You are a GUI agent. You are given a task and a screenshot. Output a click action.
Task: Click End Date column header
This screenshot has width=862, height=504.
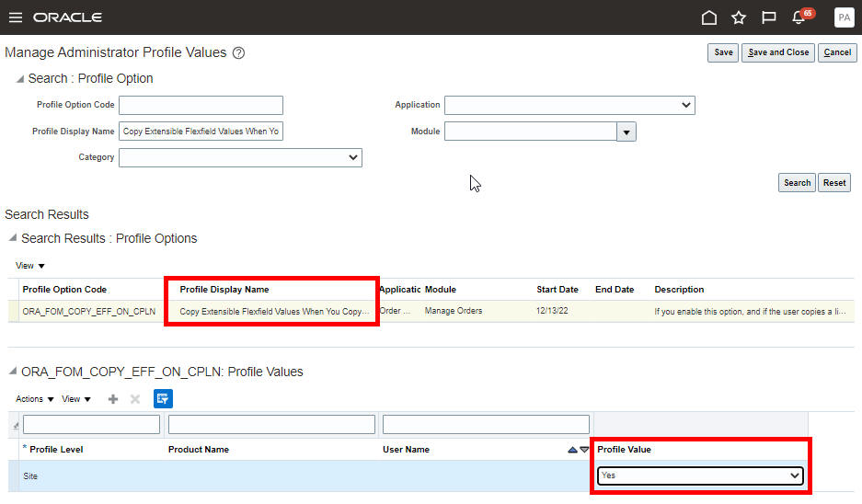[x=615, y=290]
